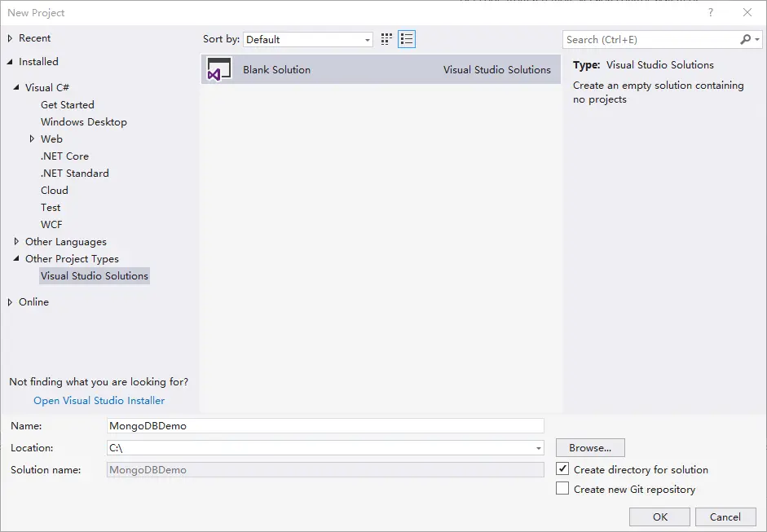
Task: Collapse the Other Project Types node
Action: (x=16, y=258)
